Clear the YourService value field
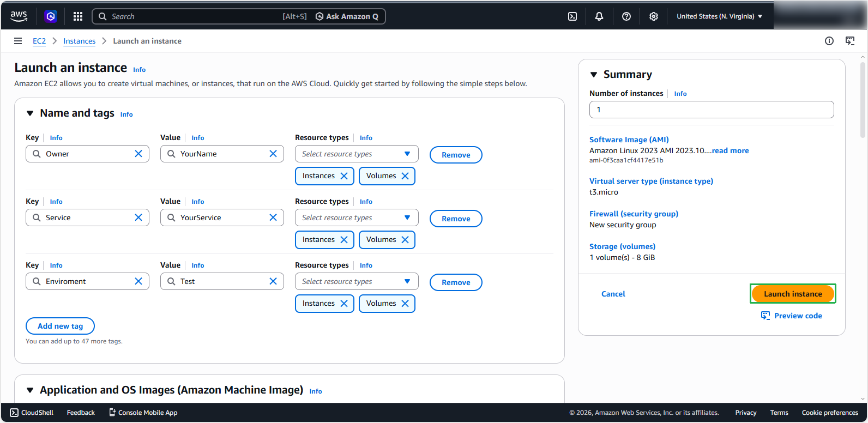This screenshot has width=868, height=423. 273,217
